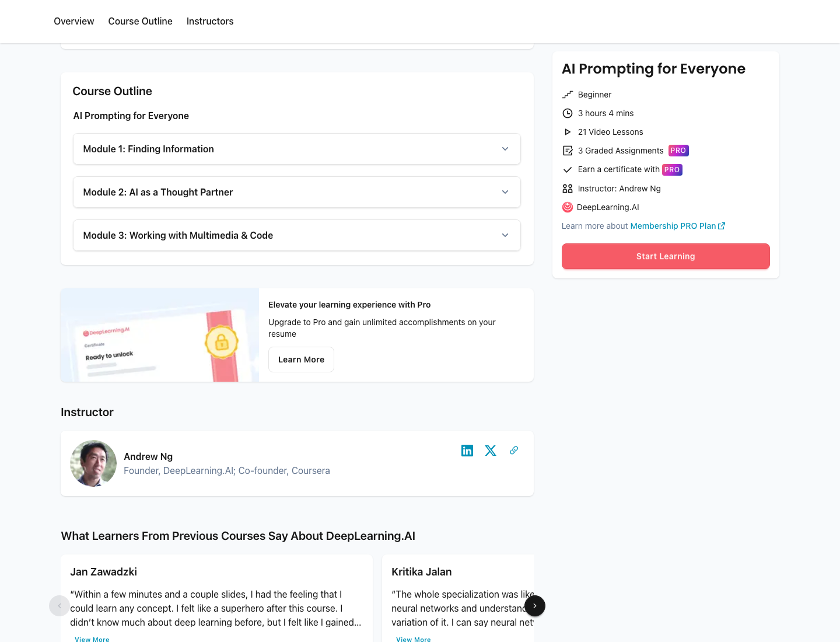Viewport: 840px width, 642px height.
Task: Click Jan Zawadzki's testimonial quote text
Action: (x=216, y=608)
